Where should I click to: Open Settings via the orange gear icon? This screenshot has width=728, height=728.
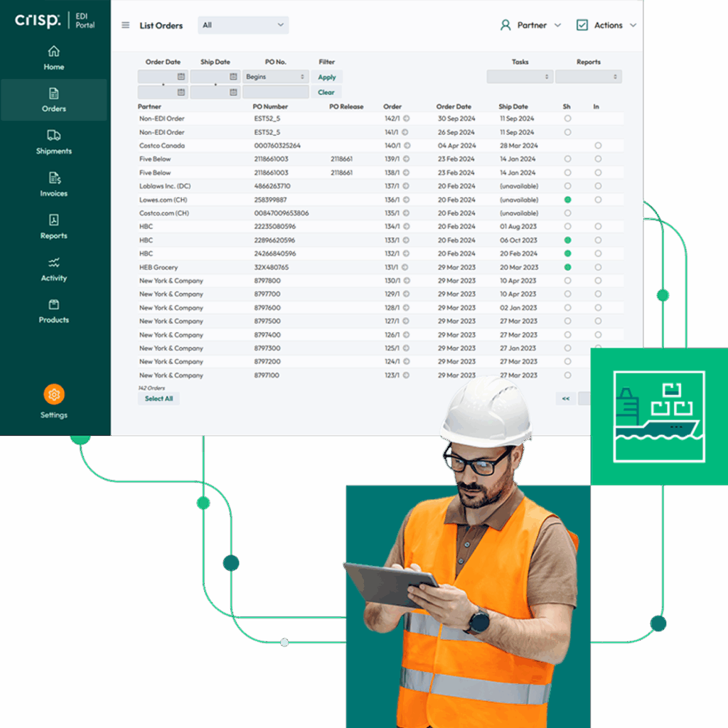[x=53, y=394]
